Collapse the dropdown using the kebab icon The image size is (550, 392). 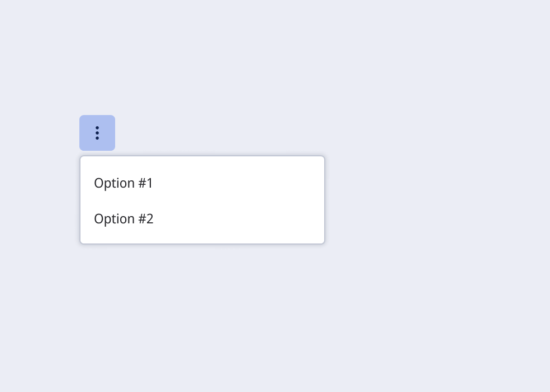pos(97,133)
